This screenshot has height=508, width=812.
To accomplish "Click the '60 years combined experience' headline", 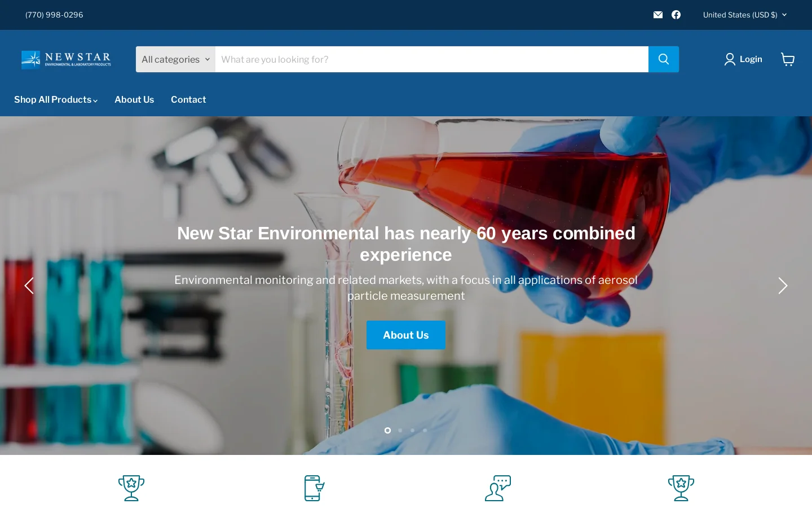I will pyautogui.click(x=406, y=244).
